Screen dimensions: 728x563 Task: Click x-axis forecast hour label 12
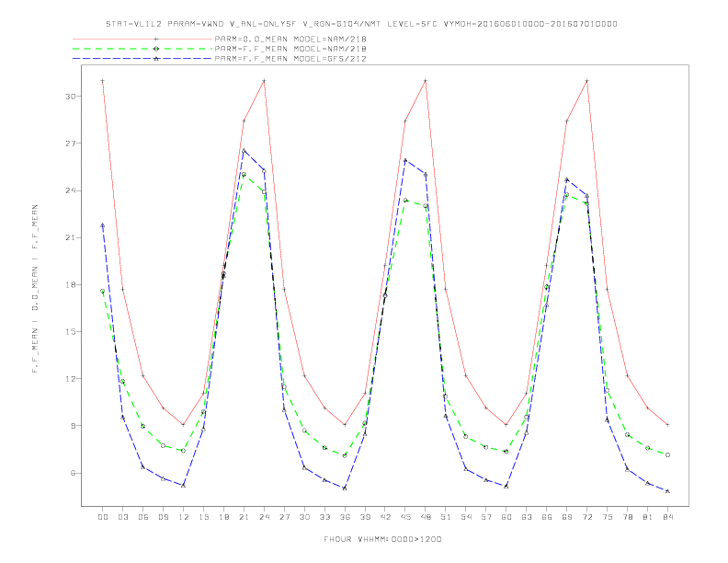184,517
